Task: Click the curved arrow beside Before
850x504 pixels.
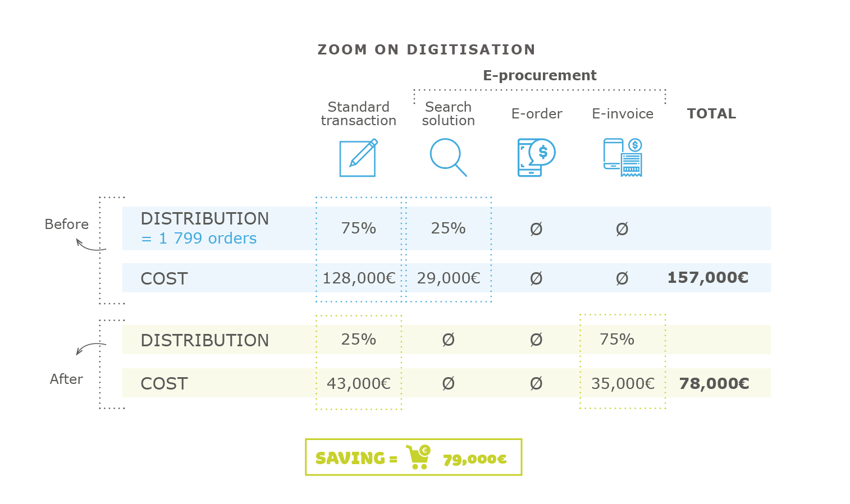Action: (90, 245)
